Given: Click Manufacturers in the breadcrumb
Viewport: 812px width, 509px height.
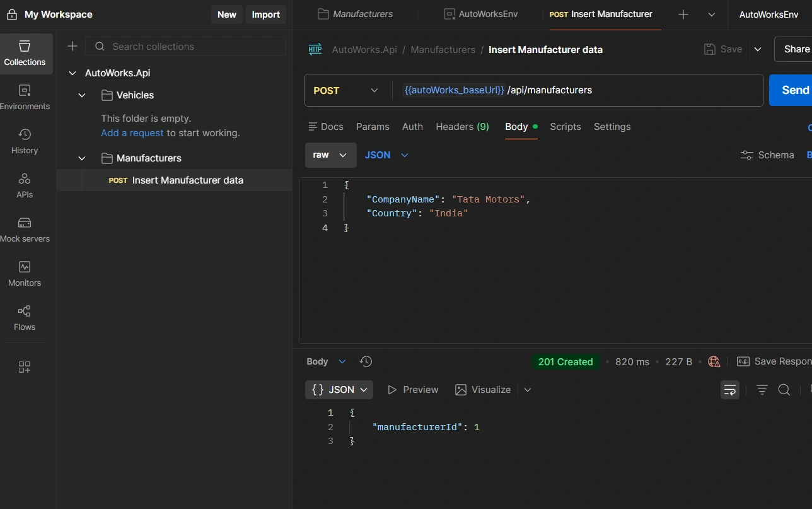Looking at the screenshot, I should (443, 49).
